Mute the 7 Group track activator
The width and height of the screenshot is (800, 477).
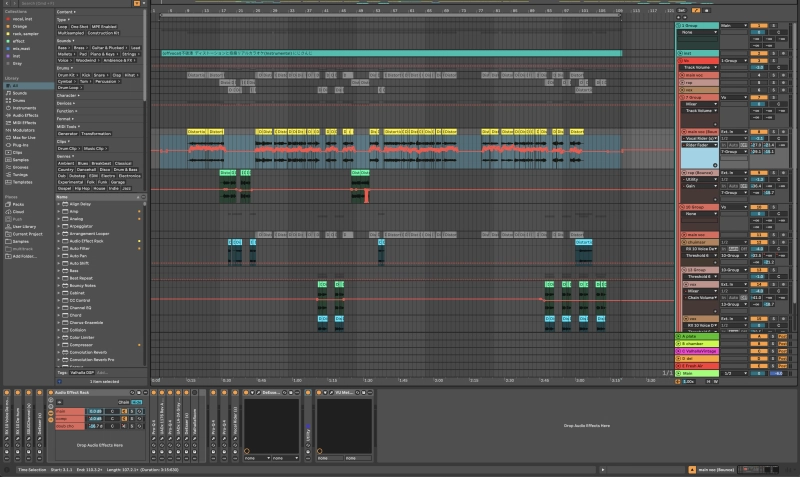pos(758,97)
